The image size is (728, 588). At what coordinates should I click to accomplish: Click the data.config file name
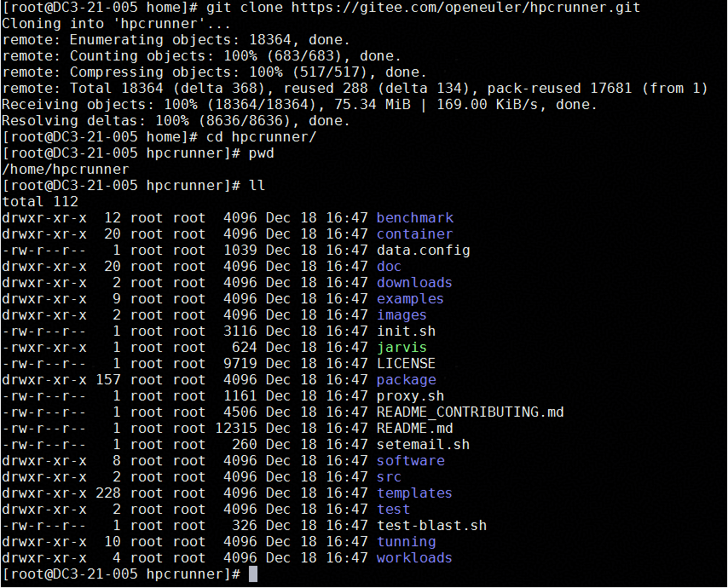tap(423, 251)
